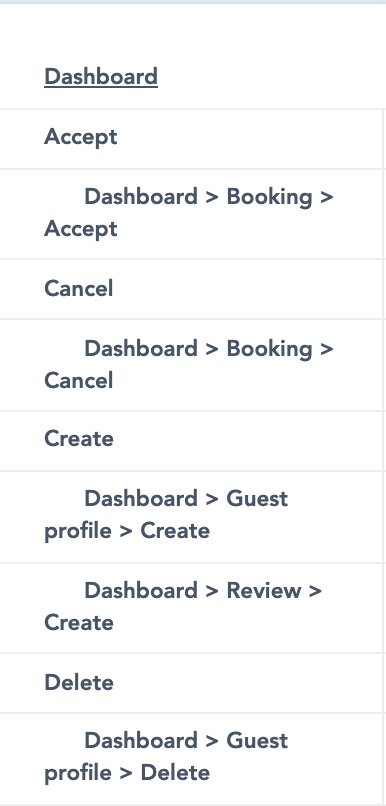Screen dimensions: 386x806
Task: Click the trailing Delete after Guest profile
Action: 175,773
